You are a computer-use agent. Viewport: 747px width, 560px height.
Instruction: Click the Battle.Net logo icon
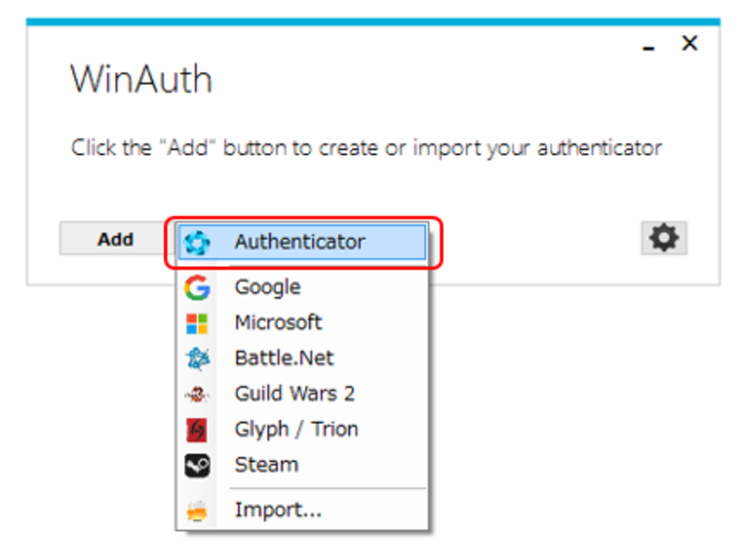point(197,358)
